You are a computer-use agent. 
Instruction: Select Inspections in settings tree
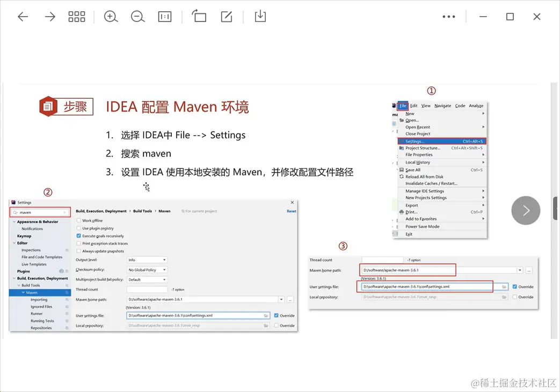31,250
